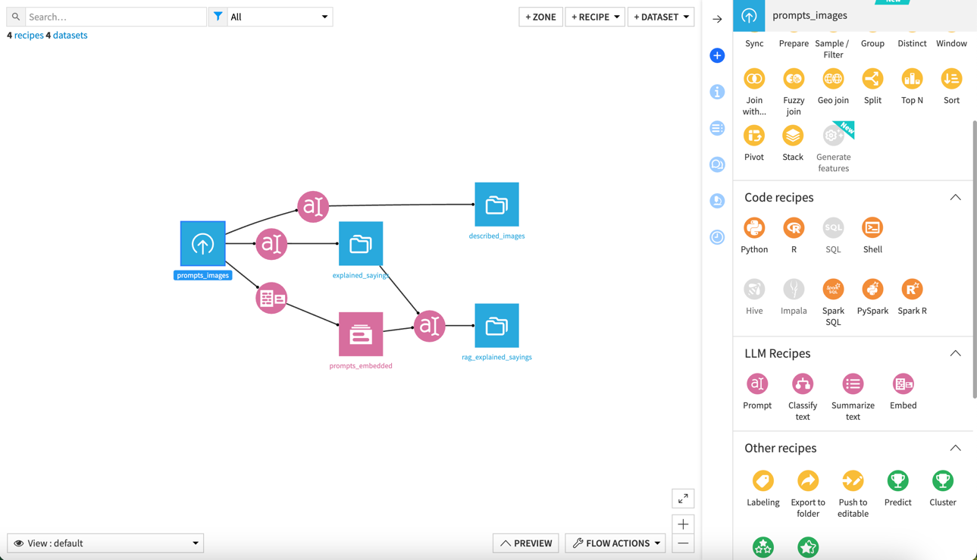Viewport: 977px width, 560px height.
Task: Click the Fuzzy join recipe icon
Action: [x=794, y=79]
